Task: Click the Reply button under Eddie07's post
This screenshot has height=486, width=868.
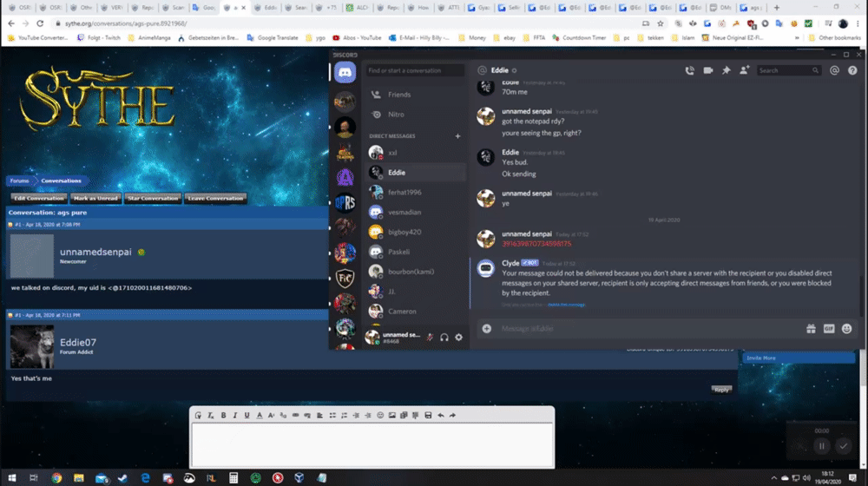Action: (x=721, y=390)
